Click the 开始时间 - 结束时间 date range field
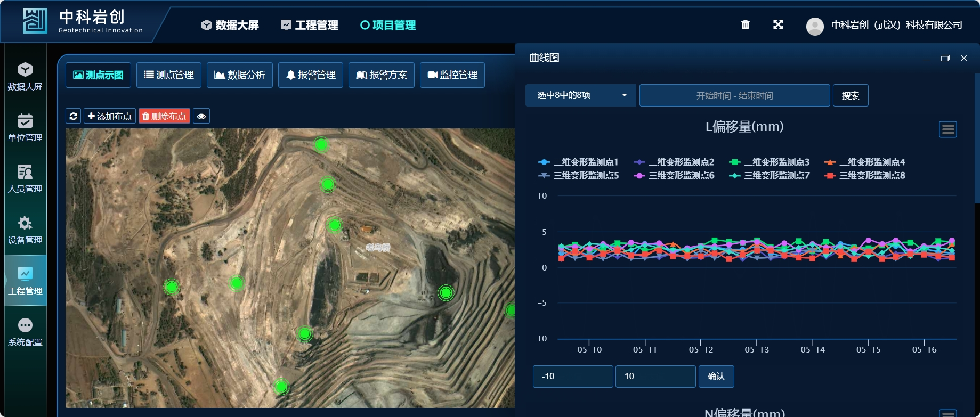The width and height of the screenshot is (980, 417). click(735, 95)
